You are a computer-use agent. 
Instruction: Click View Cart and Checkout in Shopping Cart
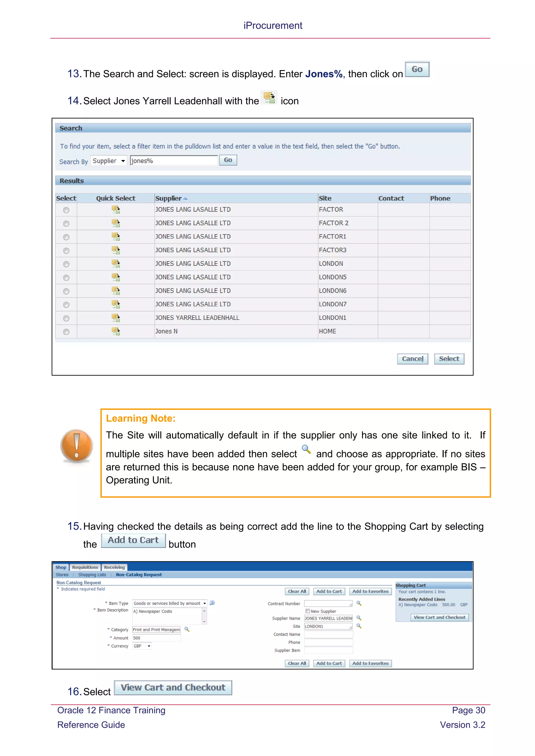point(439,617)
